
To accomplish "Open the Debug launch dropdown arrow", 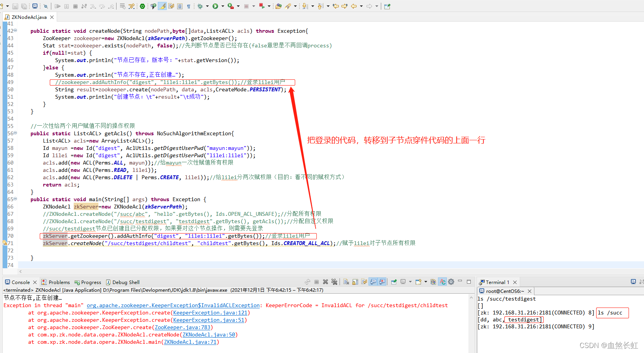I will pos(207,6).
